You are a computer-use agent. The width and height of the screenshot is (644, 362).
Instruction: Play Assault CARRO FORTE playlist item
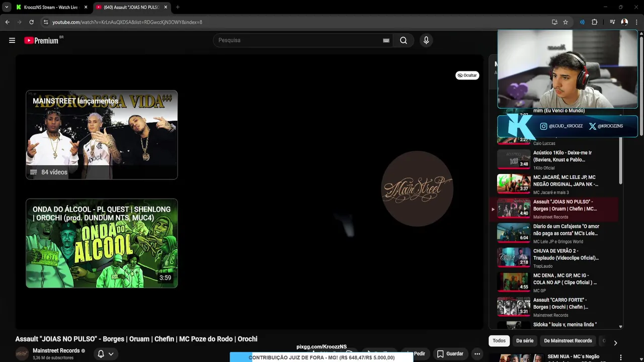pyautogui.click(x=557, y=307)
